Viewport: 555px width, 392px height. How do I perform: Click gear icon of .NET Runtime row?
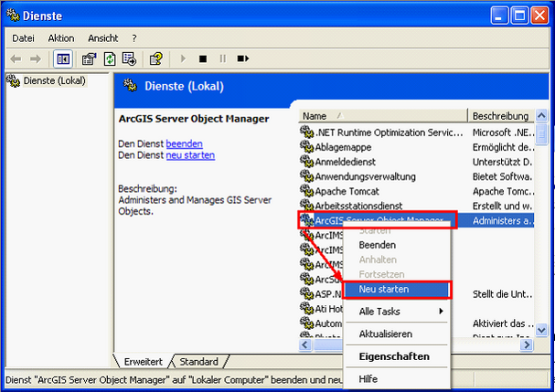click(306, 132)
